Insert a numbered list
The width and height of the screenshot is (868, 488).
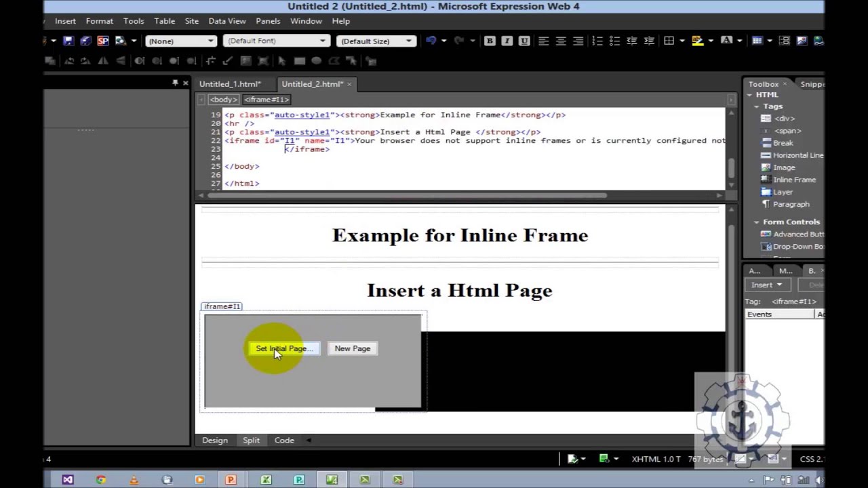(x=597, y=41)
